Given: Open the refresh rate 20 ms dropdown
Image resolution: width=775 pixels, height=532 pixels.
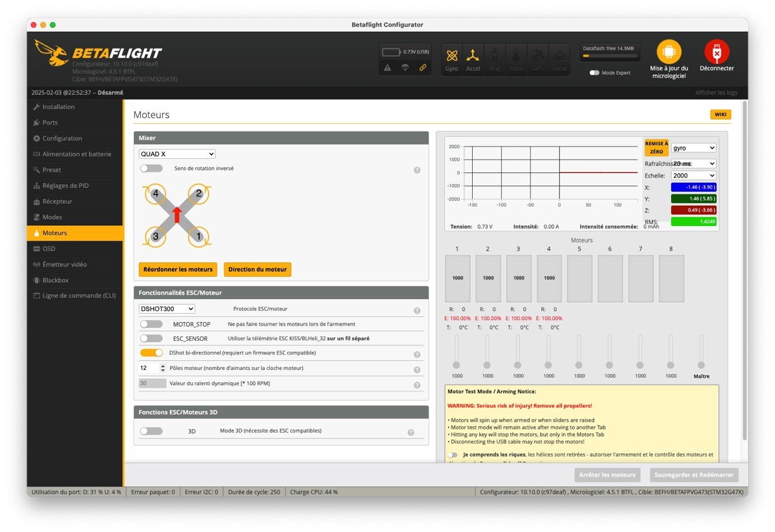Looking at the screenshot, I should coord(694,164).
